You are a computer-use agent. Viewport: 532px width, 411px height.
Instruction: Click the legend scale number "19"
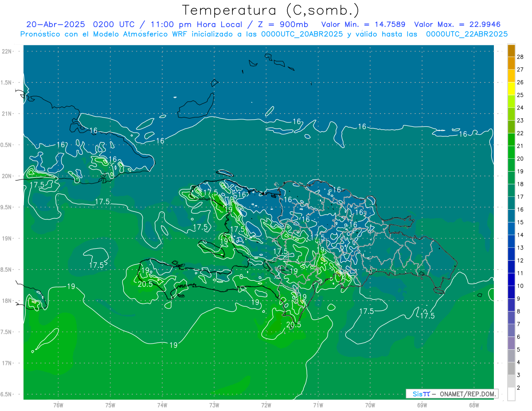coord(520,171)
